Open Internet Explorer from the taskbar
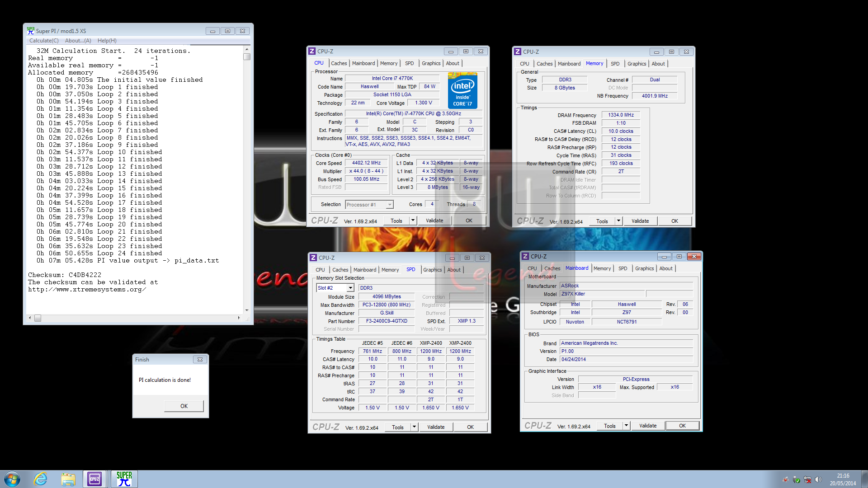The image size is (868, 488). [x=41, y=479]
